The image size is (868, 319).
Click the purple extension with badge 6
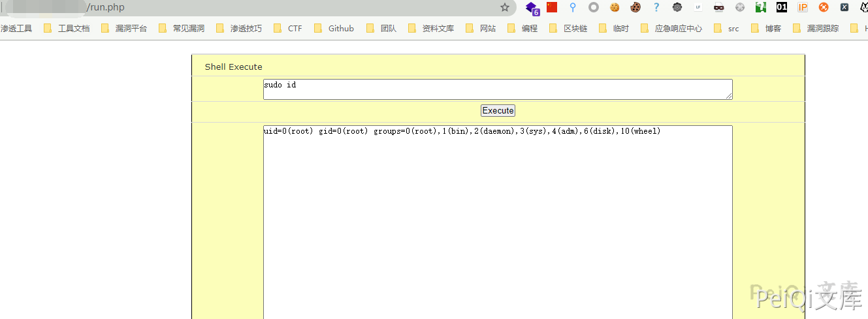click(x=532, y=8)
